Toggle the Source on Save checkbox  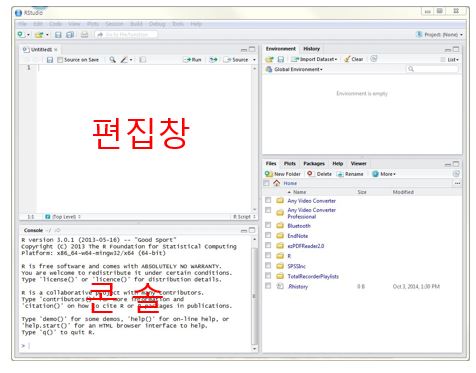pos(60,60)
